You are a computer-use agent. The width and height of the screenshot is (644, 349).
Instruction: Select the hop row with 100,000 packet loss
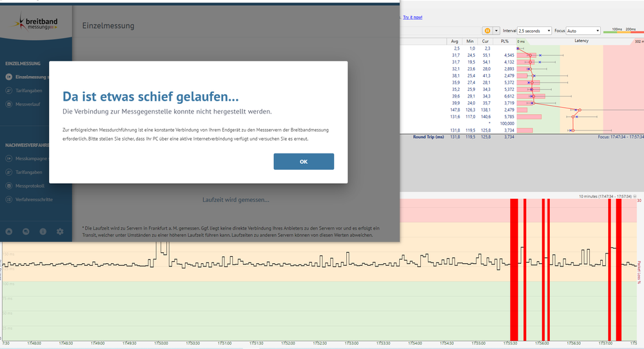click(522, 123)
